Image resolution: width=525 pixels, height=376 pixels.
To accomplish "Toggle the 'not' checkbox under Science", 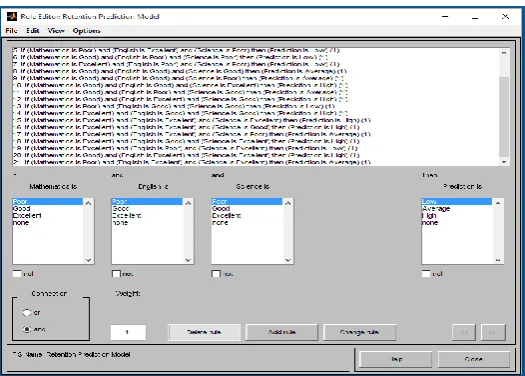I will click(216, 274).
